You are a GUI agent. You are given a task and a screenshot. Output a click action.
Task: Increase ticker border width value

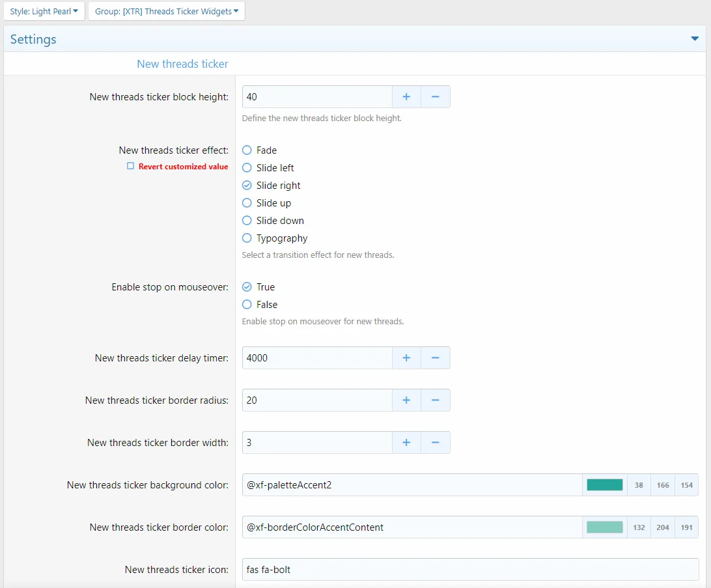[406, 443]
